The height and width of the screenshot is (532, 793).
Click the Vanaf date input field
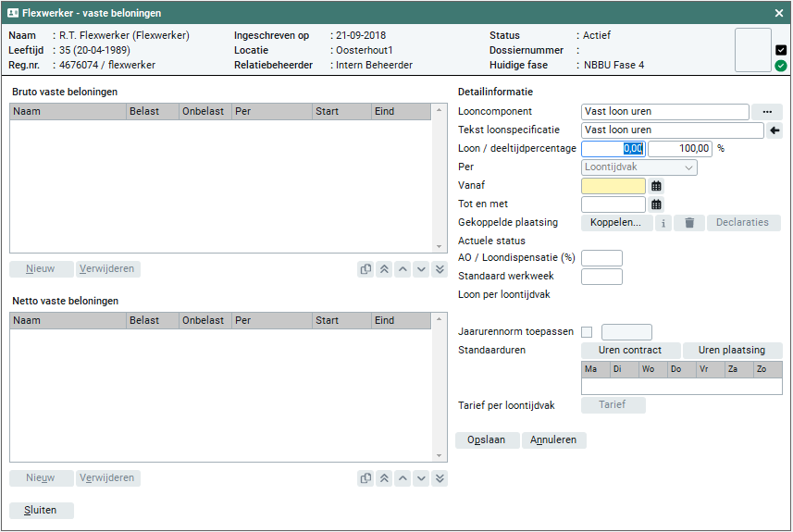[613, 186]
